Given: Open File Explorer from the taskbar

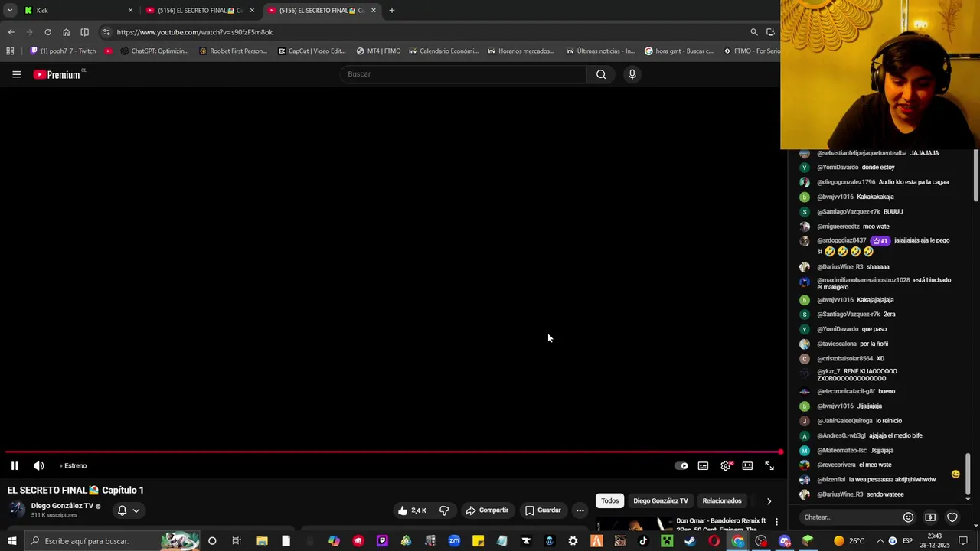Looking at the screenshot, I should pyautogui.click(x=262, y=541).
